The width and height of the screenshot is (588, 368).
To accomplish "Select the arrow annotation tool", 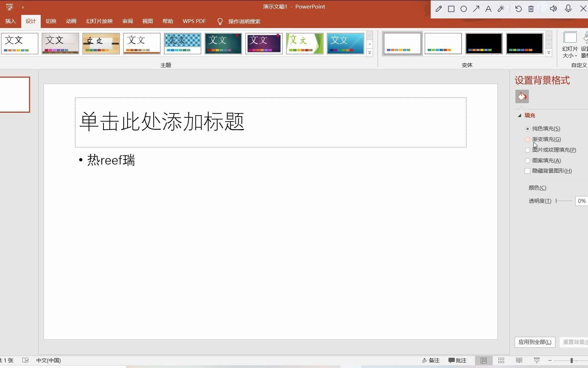I will coord(476,9).
